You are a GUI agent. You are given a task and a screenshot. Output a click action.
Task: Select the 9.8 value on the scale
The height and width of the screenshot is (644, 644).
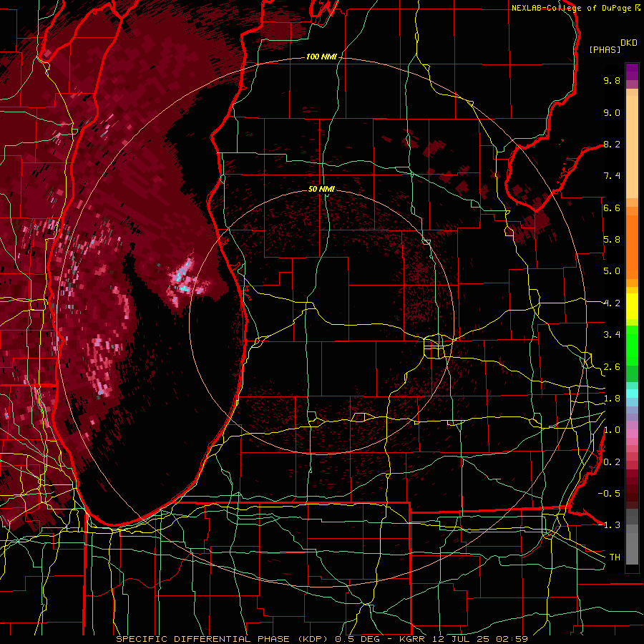coord(612,80)
